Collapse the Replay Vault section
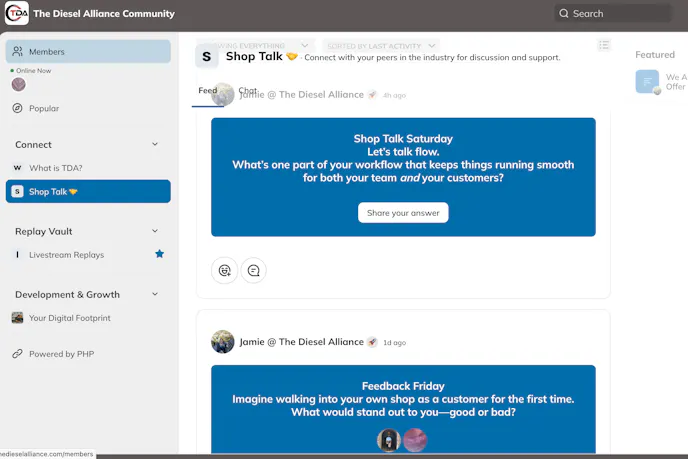 pyautogui.click(x=155, y=231)
